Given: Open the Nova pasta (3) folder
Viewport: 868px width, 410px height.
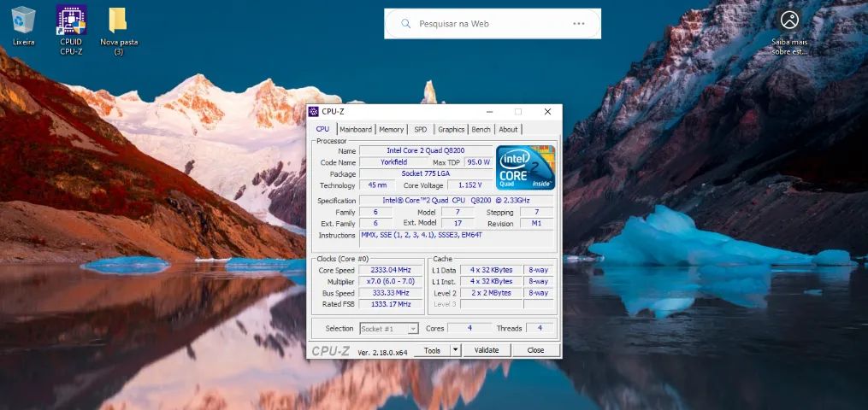Looking at the screenshot, I should tap(119, 31).
